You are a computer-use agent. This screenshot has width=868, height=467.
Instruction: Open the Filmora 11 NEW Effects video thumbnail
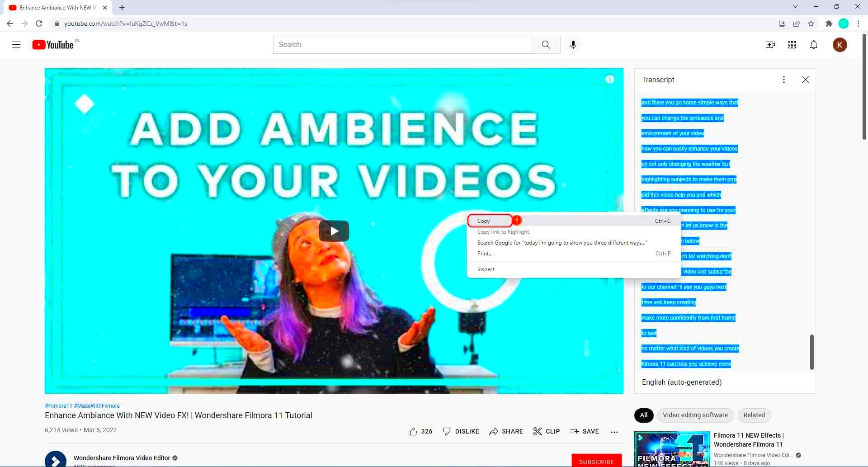(672, 449)
